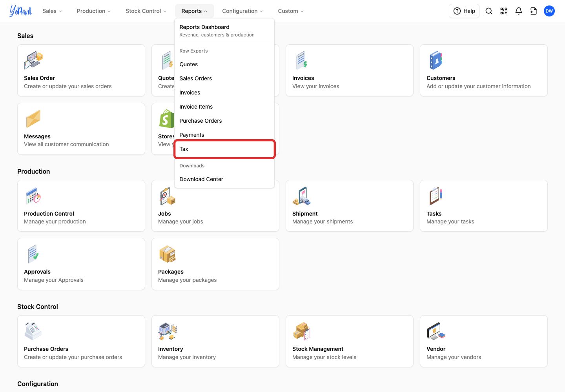The width and height of the screenshot is (565, 392).
Task: Select Invoices in Reports menu
Action: pyautogui.click(x=224, y=93)
